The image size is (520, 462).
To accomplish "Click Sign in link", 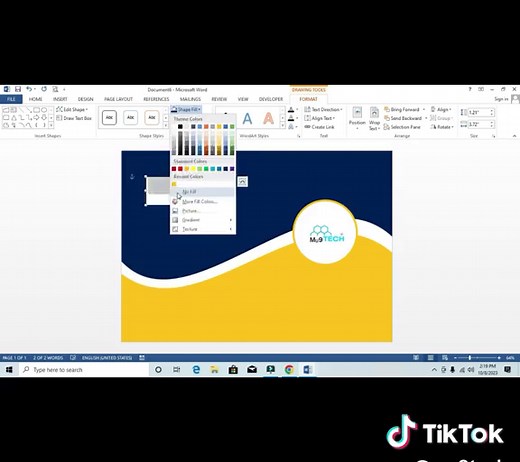I will click(501, 99).
